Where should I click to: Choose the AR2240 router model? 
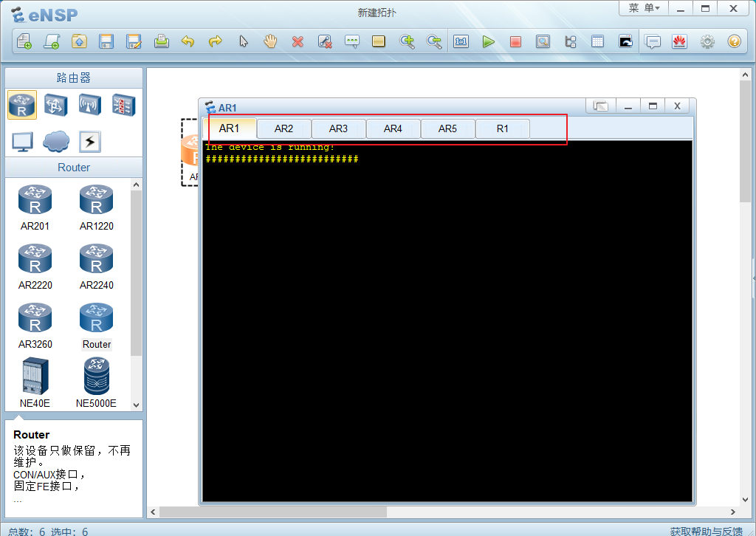click(x=97, y=267)
